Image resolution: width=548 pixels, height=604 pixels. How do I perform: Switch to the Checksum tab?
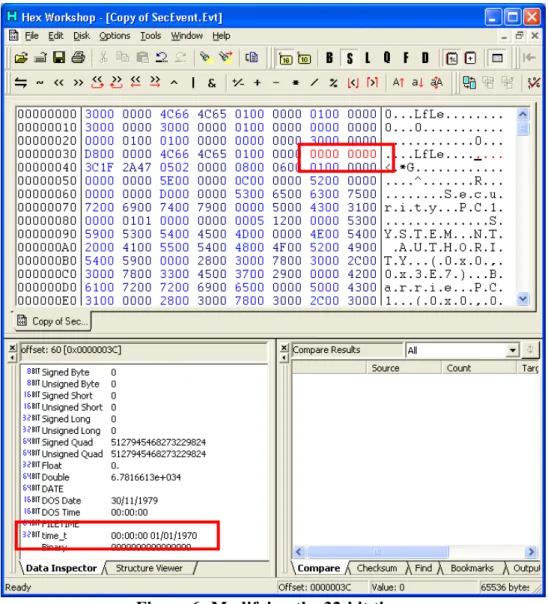377,568
